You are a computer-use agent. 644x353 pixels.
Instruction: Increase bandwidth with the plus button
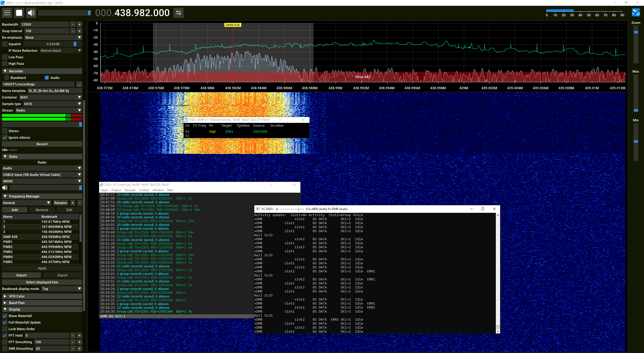click(x=79, y=24)
